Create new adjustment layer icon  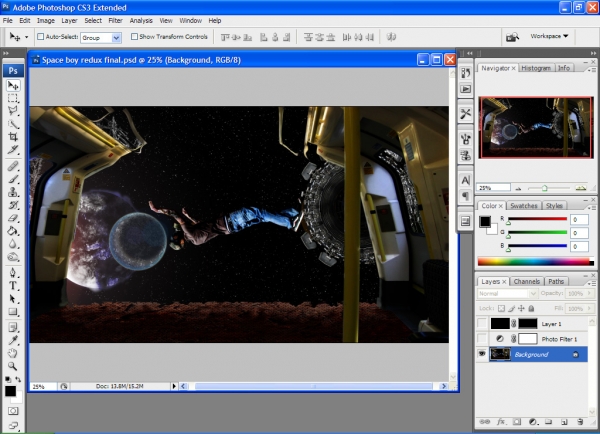532,422
